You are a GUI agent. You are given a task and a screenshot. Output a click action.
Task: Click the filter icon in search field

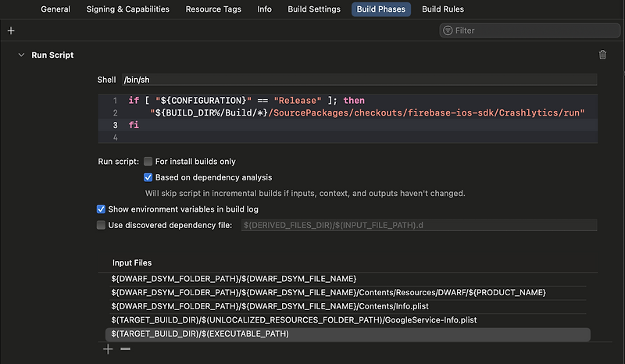(x=448, y=30)
